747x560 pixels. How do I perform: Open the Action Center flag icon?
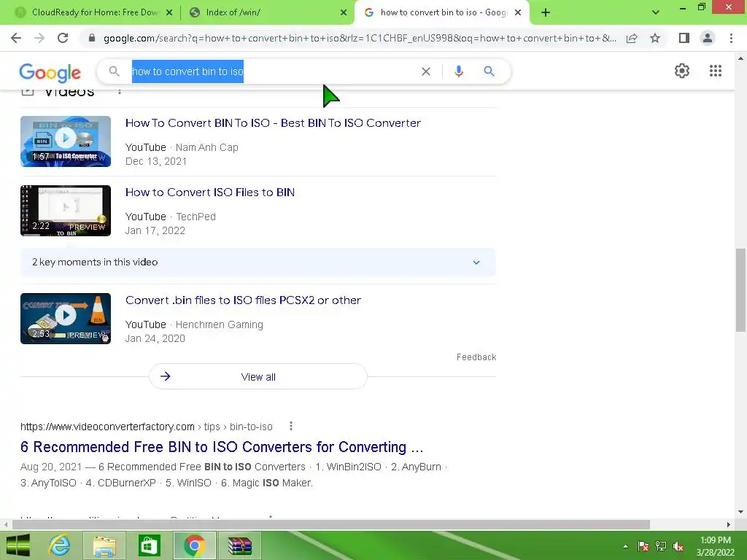tap(643, 546)
